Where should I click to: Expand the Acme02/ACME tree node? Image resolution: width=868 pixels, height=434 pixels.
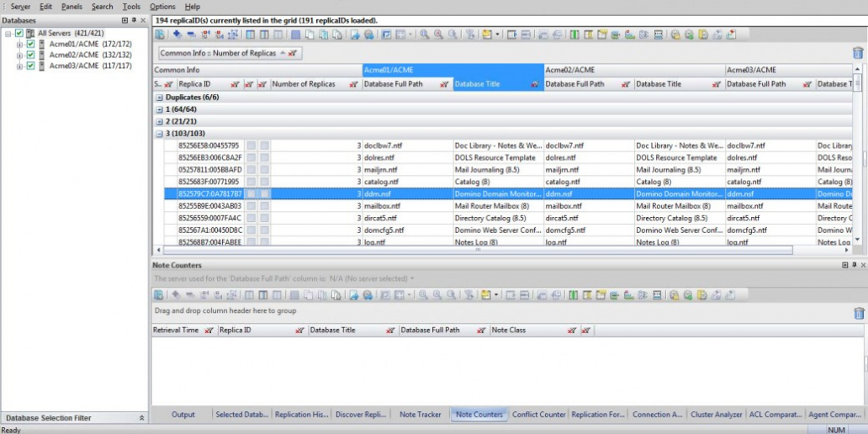tap(19, 55)
